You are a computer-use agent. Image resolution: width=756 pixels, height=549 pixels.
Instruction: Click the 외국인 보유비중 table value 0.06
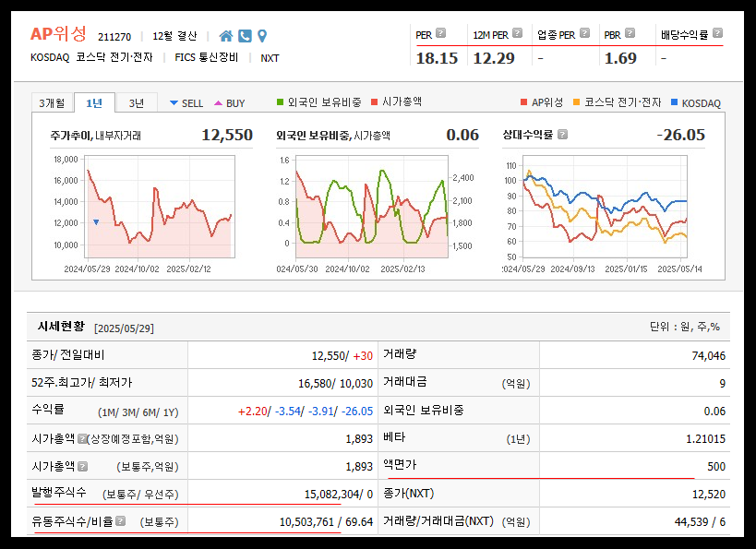(x=714, y=412)
